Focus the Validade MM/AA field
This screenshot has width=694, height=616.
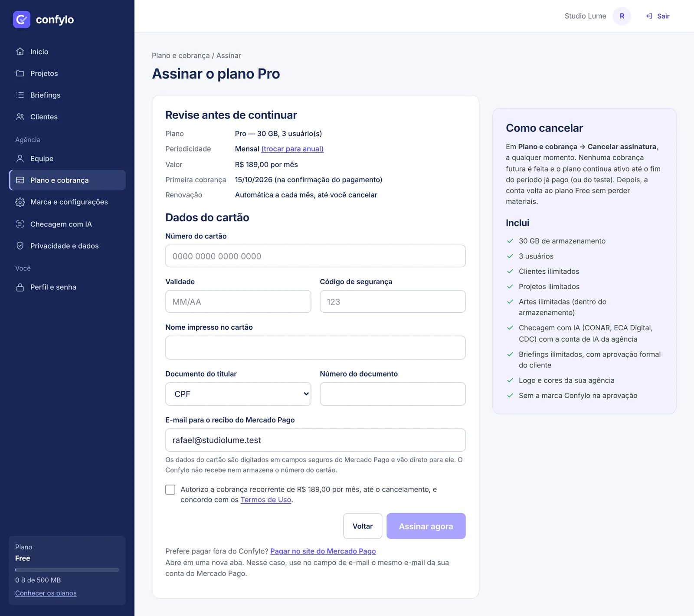(x=238, y=301)
